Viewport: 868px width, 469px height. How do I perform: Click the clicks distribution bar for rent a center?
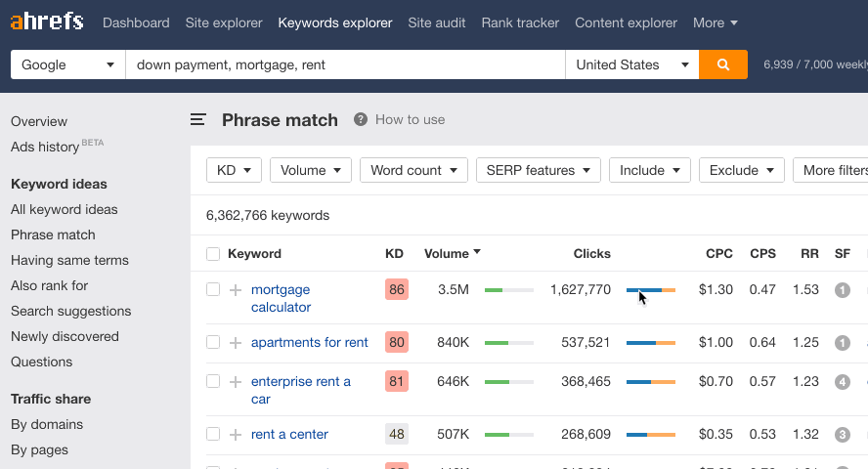point(651,435)
